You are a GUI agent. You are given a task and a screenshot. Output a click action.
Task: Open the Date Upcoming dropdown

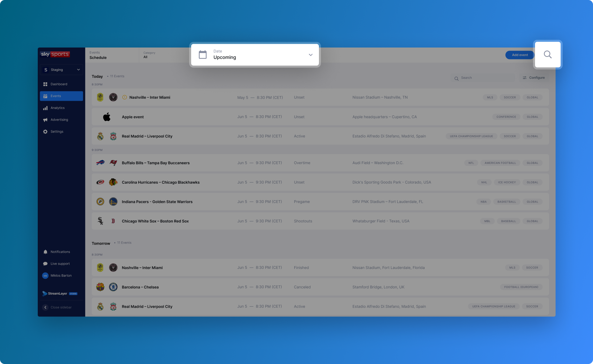pyautogui.click(x=255, y=55)
